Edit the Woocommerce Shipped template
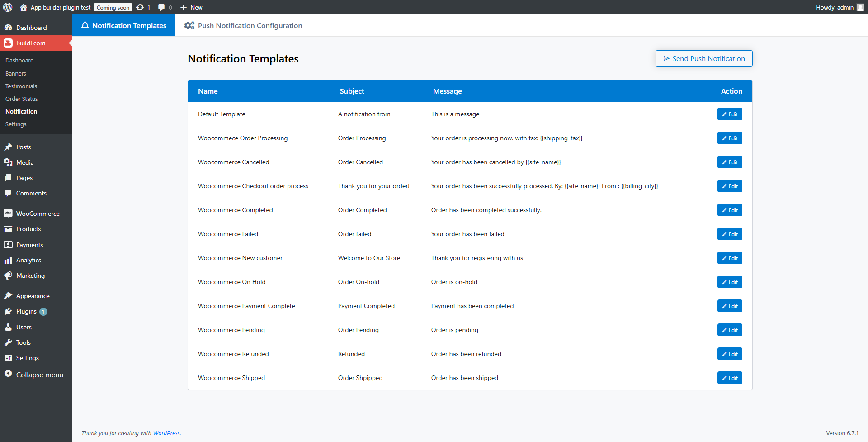 coord(729,378)
